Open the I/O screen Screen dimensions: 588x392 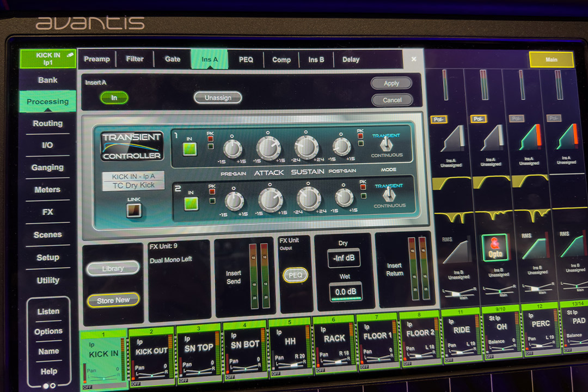[x=47, y=145]
